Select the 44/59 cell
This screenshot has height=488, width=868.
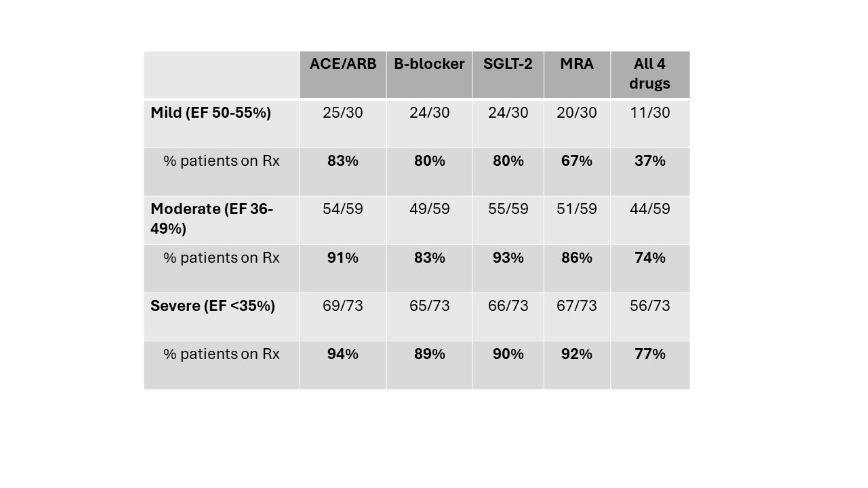tap(650, 209)
